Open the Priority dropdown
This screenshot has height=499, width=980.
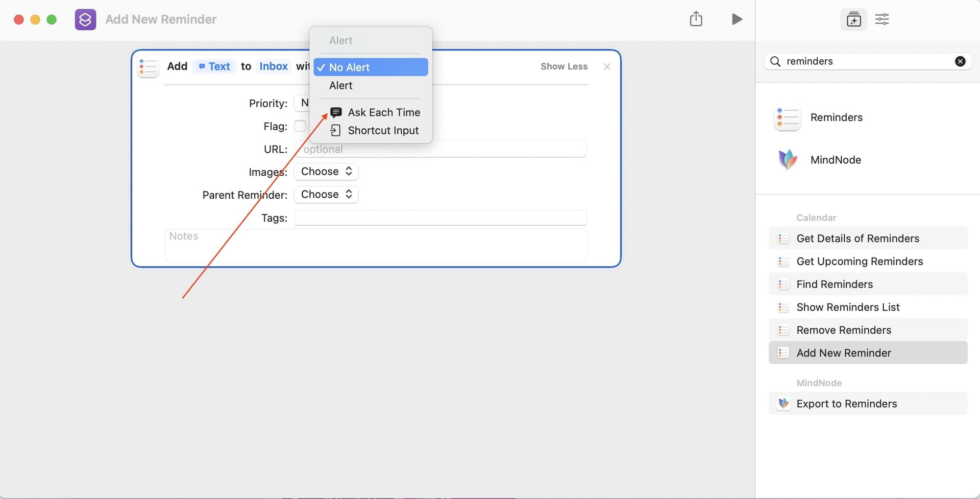(305, 103)
